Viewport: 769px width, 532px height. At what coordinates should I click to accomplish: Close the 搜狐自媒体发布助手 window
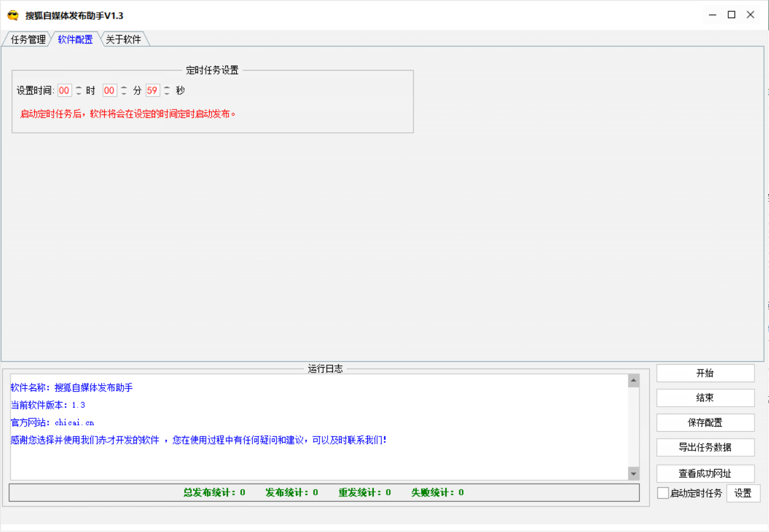click(x=751, y=15)
